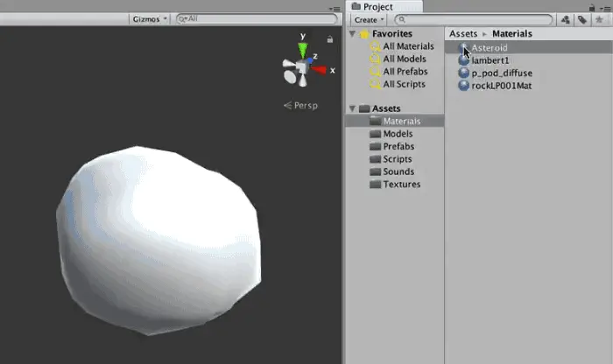Image resolution: width=613 pixels, height=364 pixels.
Task: Select All Scripts saved search
Action: (x=405, y=84)
